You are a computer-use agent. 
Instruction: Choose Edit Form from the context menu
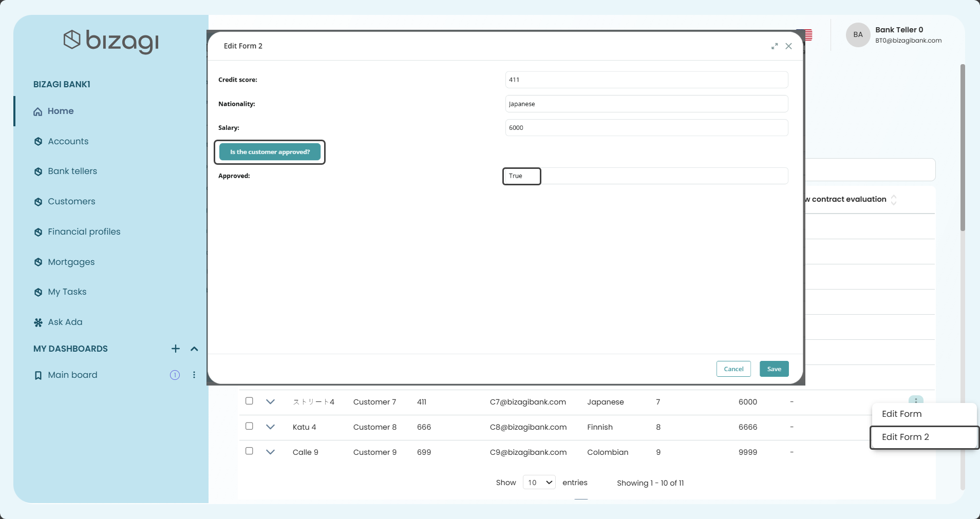901,414
